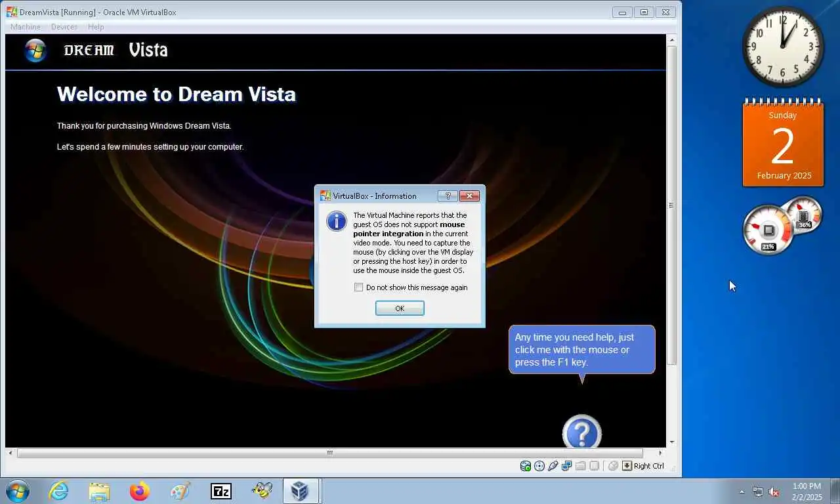Enable 'Do not show this message again' checkbox
This screenshot has width=840, height=504.
tap(358, 287)
